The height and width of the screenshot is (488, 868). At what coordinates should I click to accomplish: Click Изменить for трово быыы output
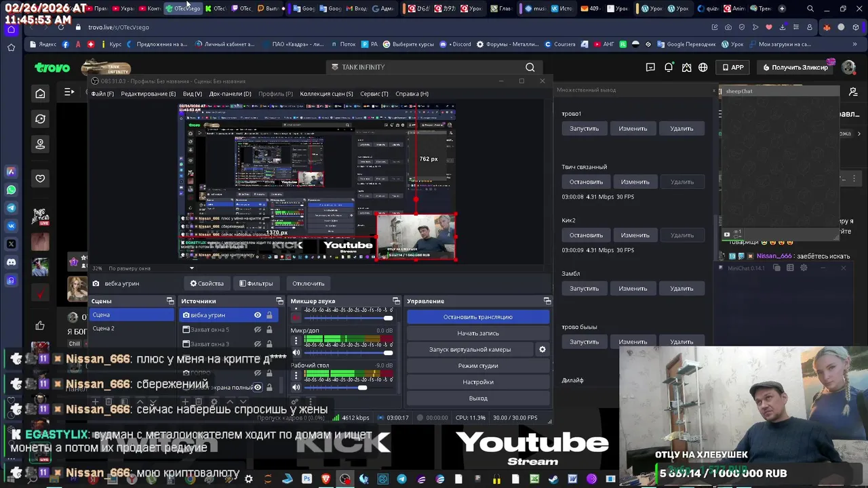(633, 342)
